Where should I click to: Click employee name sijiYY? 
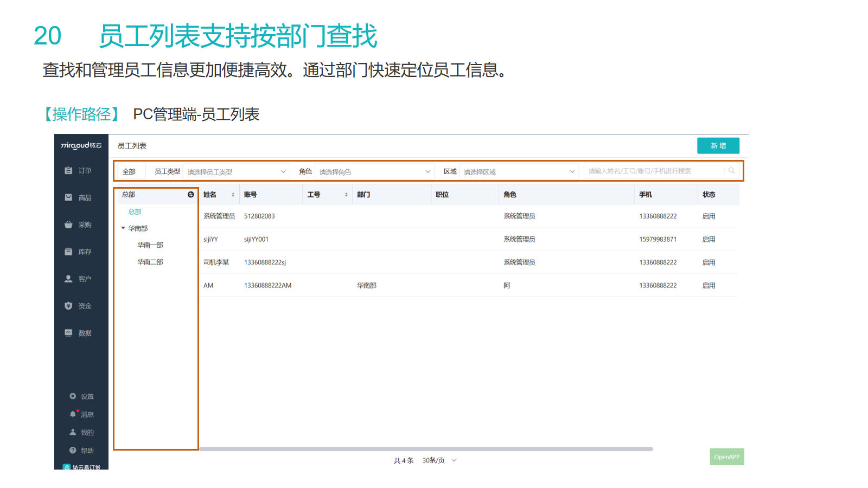(x=210, y=239)
